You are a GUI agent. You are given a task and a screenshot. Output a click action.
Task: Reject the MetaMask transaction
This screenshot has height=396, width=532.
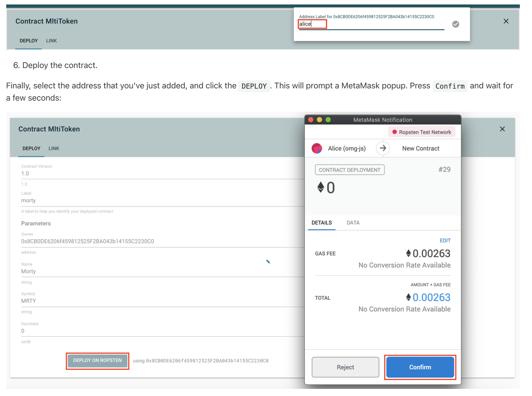(x=345, y=367)
